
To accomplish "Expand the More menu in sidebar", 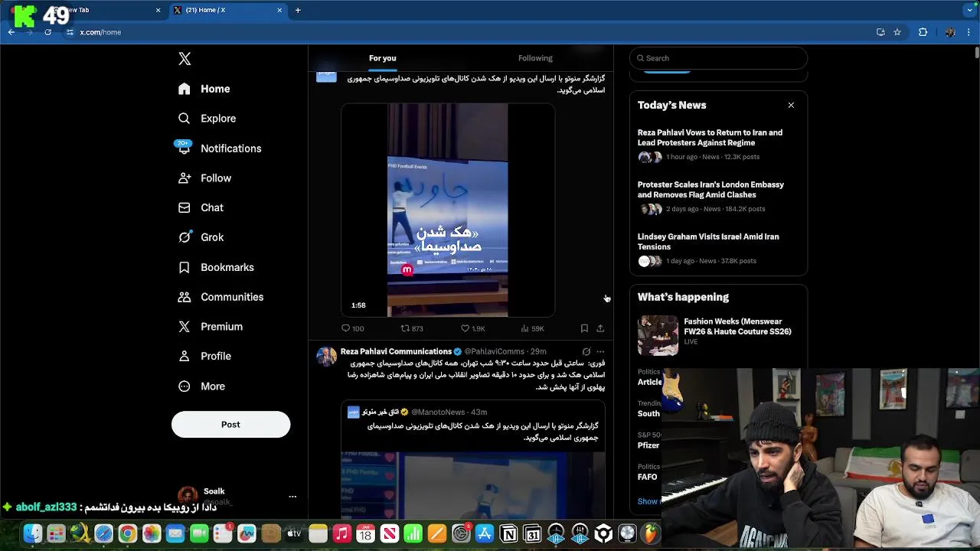I will pos(201,386).
